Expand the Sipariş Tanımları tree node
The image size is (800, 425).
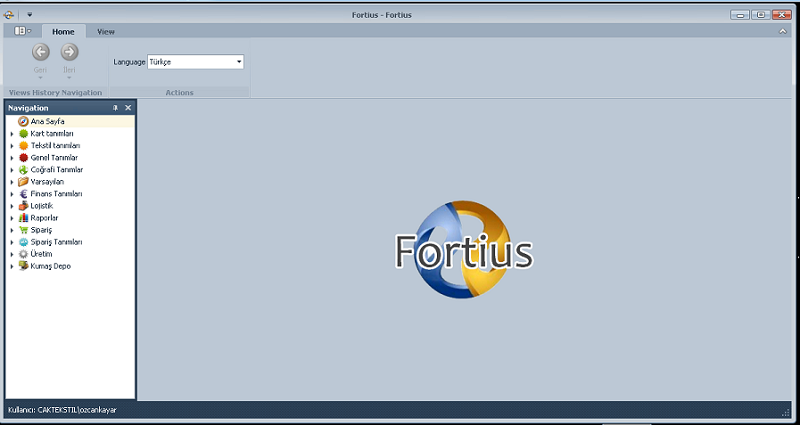(x=12, y=242)
